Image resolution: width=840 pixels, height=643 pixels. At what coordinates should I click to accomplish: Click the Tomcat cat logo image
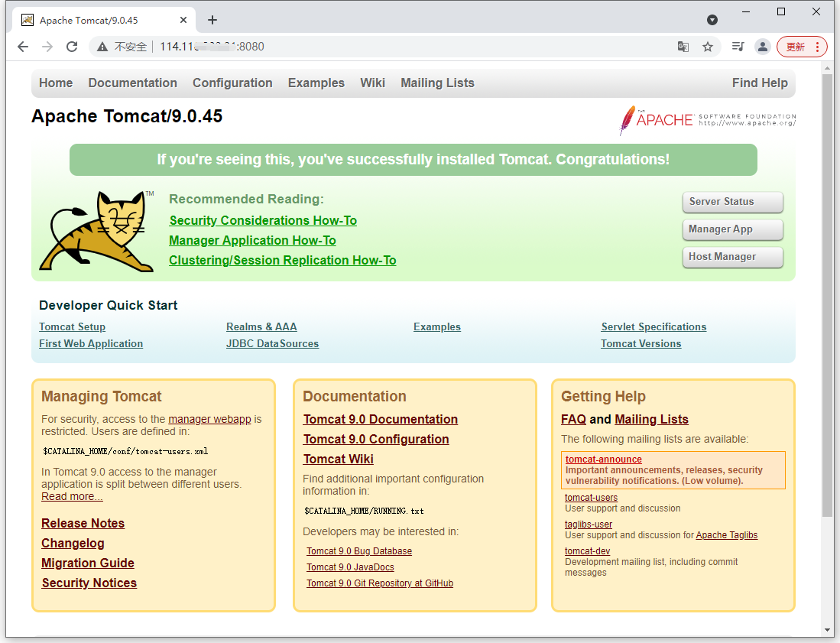pos(96,231)
